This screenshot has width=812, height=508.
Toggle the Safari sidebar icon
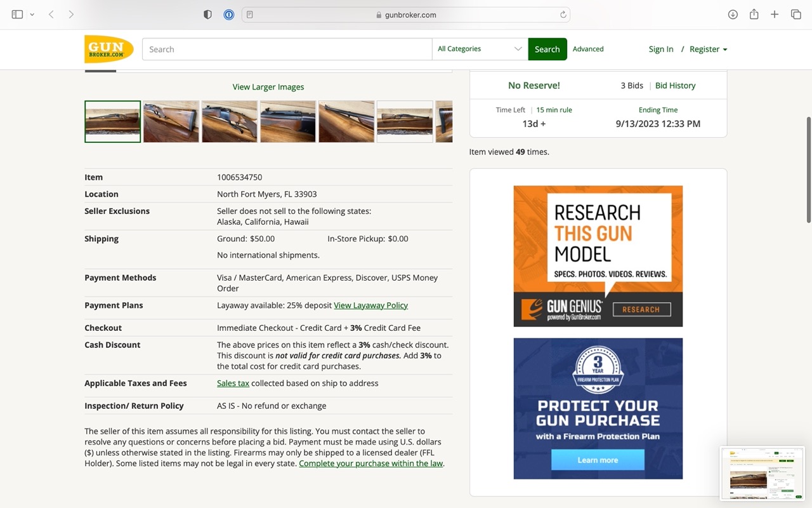[17, 15]
